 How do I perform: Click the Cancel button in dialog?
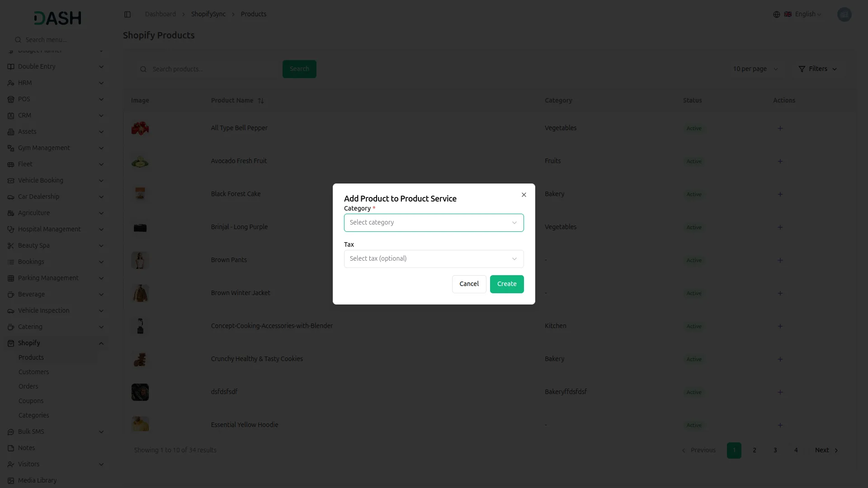tap(469, 284)
